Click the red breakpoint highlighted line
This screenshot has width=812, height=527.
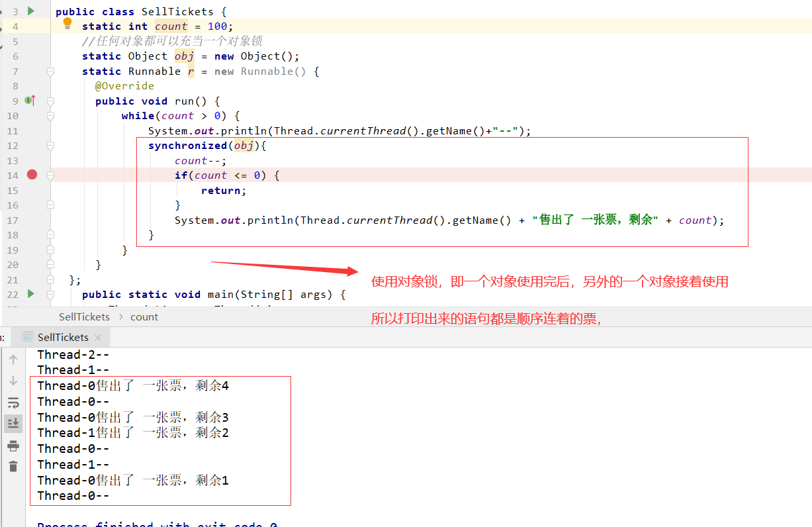(232, 175)
